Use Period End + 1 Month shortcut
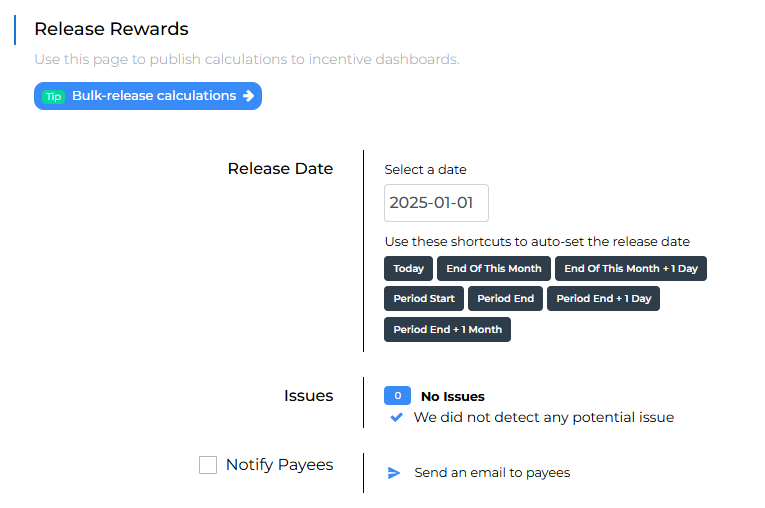Image resolution: width=765 pixels, height=508 pixels. (447, 329)
